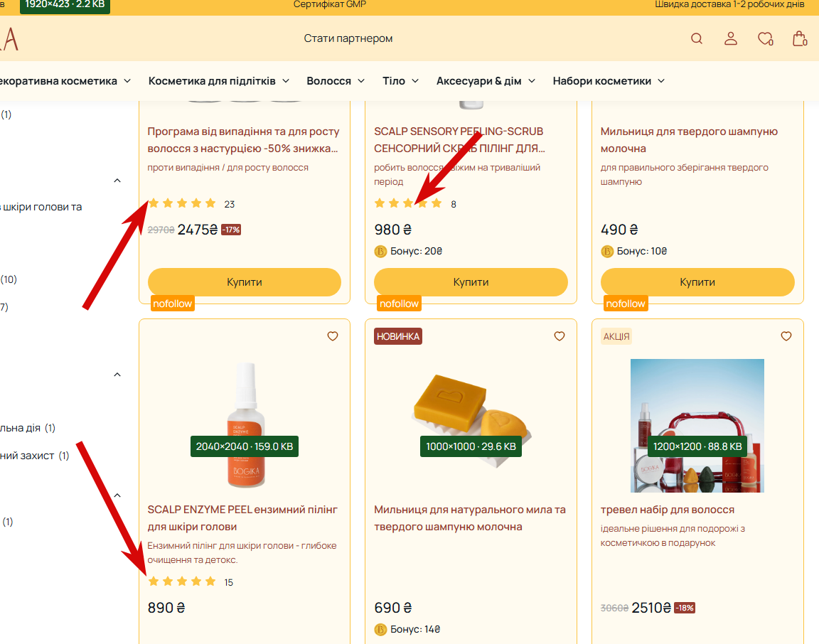Click SCALP ENZYME PEEL bottle image
This screenshot has height=644, width=819.
click(245, 425)
